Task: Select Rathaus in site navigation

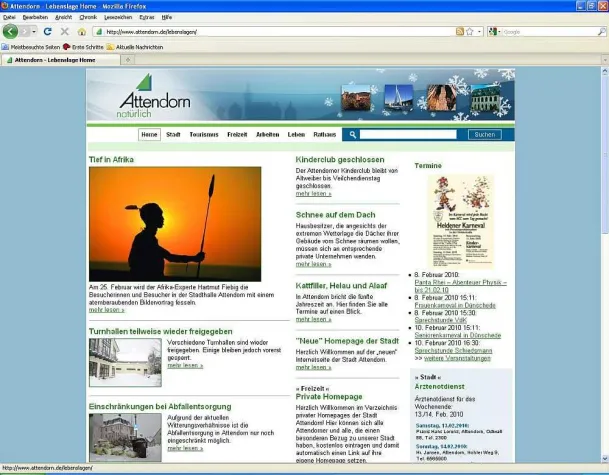Action: click(325, 134)
